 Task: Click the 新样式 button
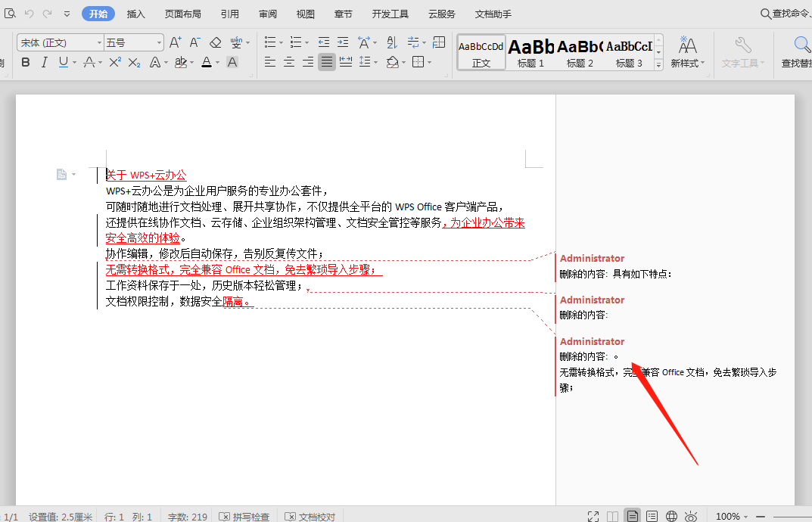(688, 52)
